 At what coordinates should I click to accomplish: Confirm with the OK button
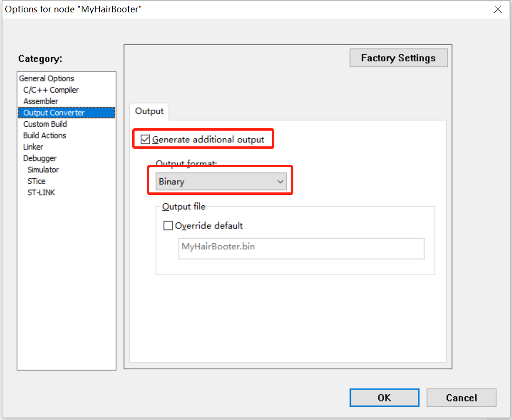click(x=384, y=398)
